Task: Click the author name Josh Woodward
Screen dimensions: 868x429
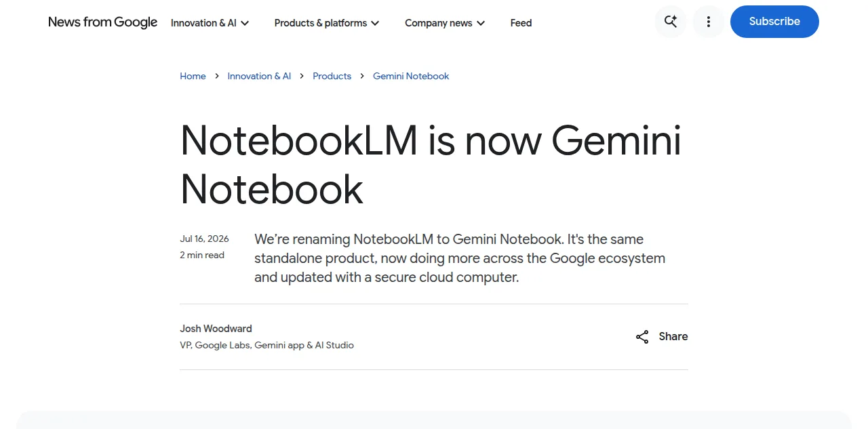Action: tap(216, 329)
